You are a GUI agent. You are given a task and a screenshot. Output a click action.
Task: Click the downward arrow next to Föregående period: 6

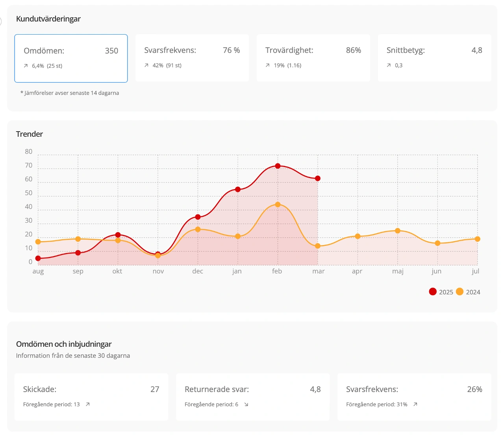click(246, 404)
